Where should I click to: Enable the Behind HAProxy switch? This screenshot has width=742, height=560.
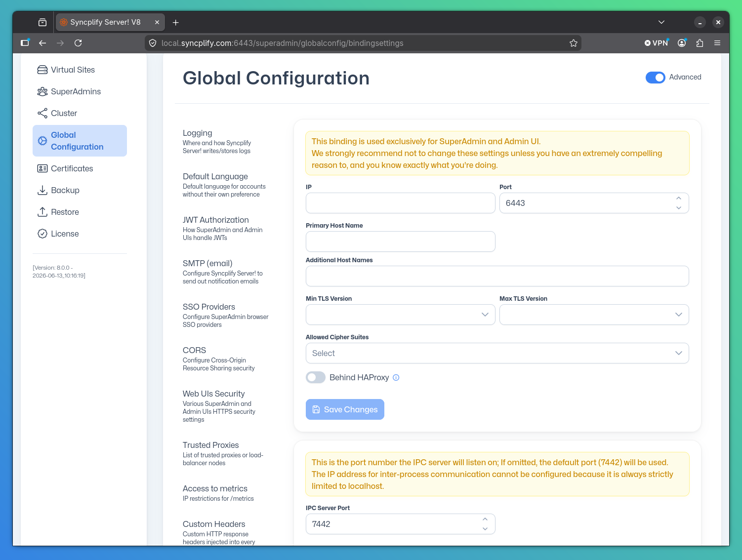[x=316, y=377]
